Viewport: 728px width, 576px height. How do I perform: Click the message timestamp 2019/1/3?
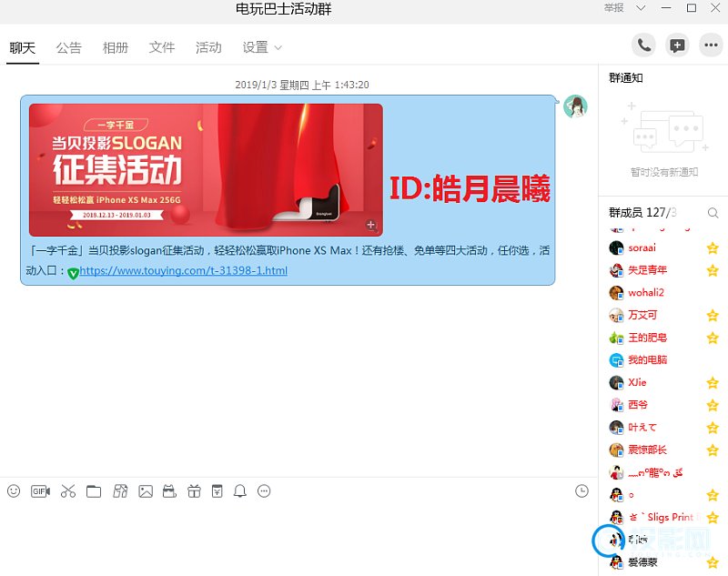pyautogui.click(x=302, y=85)
